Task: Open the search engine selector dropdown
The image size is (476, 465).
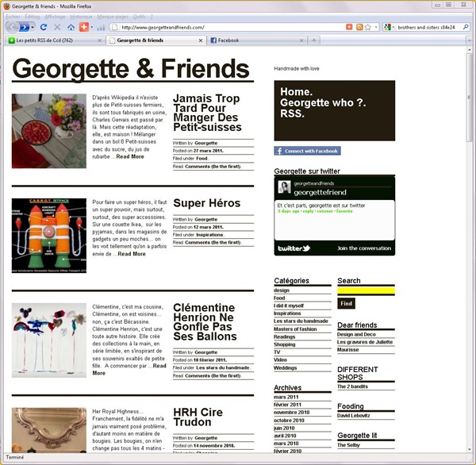Action: [x=393, y=27]
